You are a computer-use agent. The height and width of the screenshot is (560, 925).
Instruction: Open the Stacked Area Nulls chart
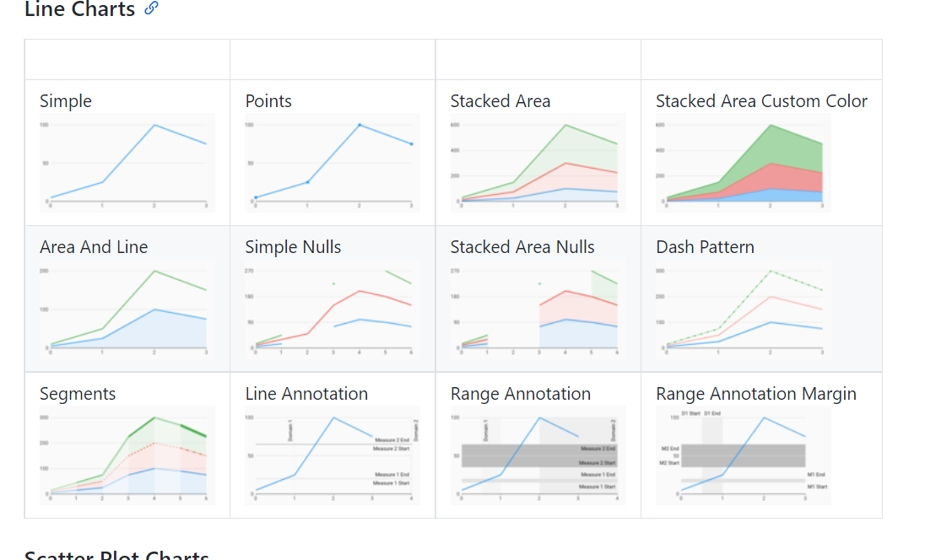tap(538, 310)
